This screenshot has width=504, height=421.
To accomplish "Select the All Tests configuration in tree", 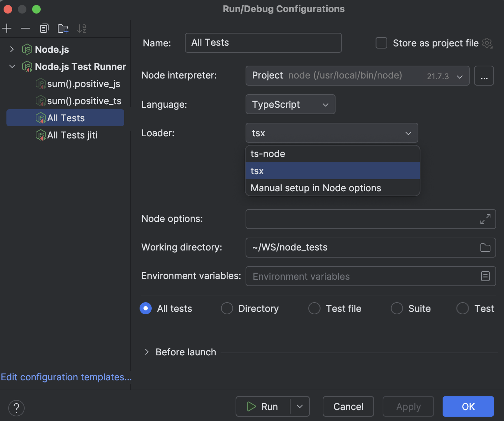I will coord(66,118).
